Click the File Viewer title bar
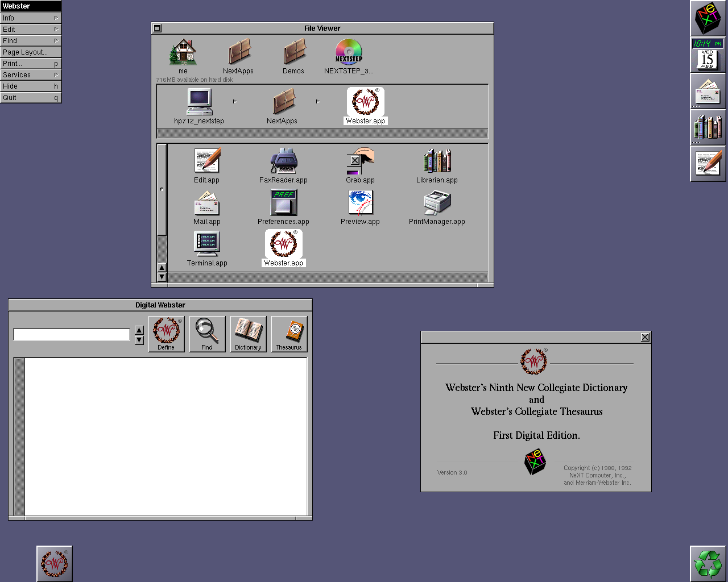Image resolution: width=728 pixels, height=582 pixels. [322, 28]
